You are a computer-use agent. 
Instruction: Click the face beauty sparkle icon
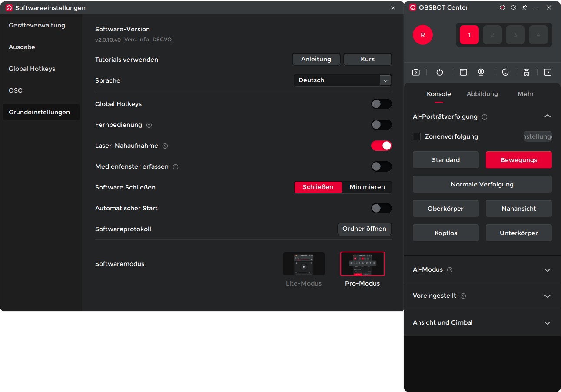click(x=505, y=72)
